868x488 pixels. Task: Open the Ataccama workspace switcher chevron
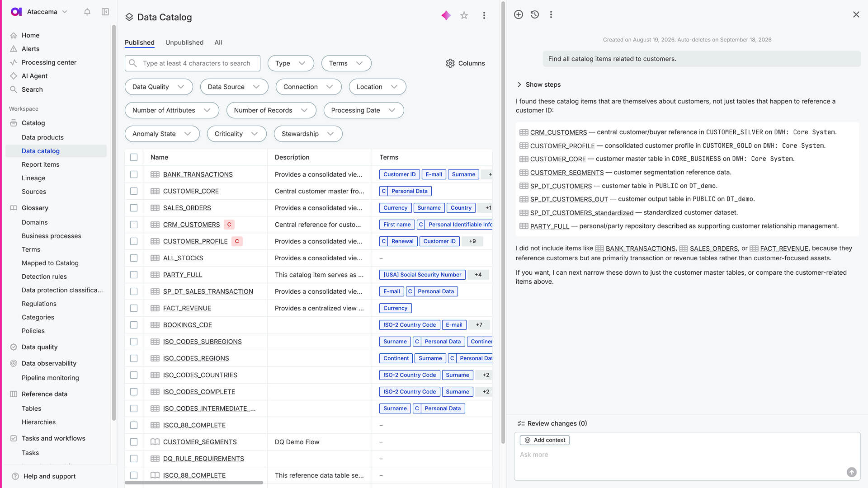coord(65,12)
